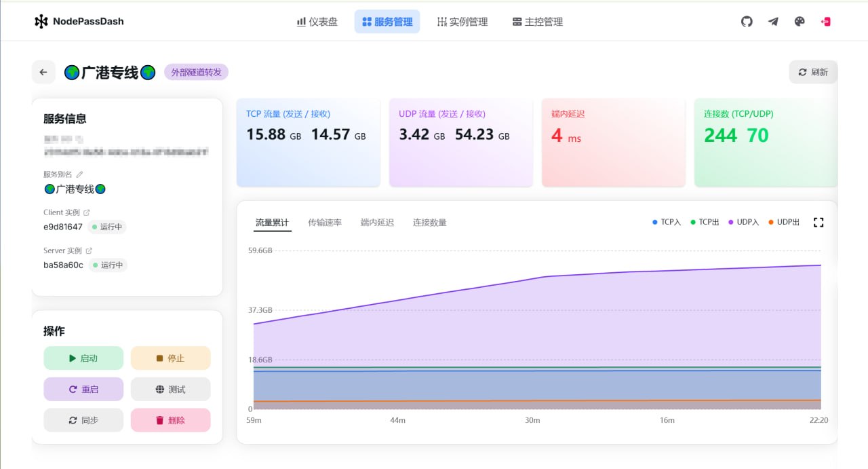Click the NodePassDash logo icon

click(41, 22)
